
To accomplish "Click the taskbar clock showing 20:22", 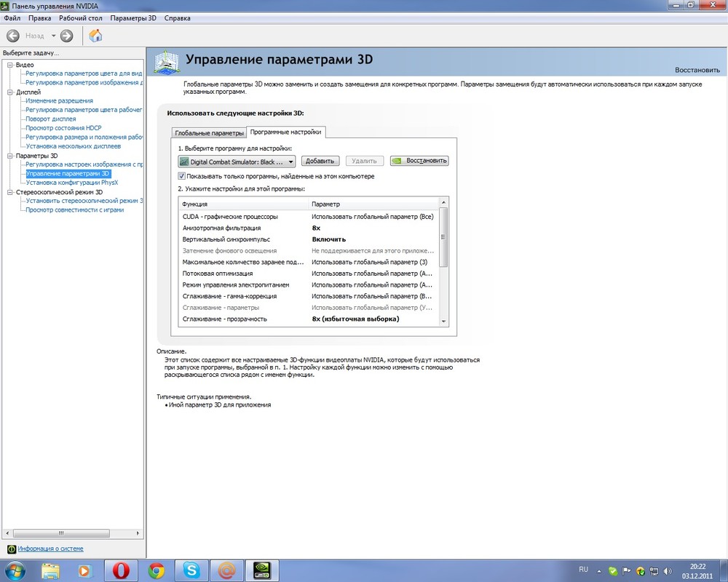I will 697,571.
